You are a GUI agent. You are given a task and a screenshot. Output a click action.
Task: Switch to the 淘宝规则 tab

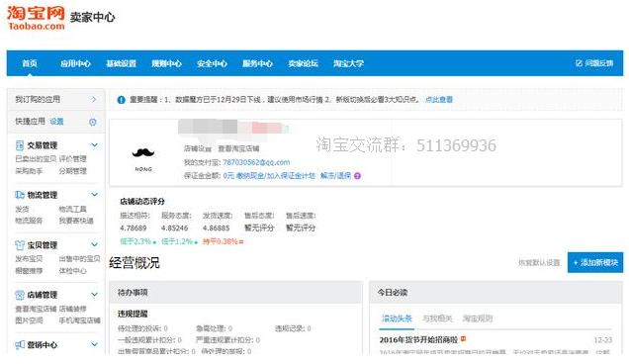pyautogui.click(x=478, y=318)
